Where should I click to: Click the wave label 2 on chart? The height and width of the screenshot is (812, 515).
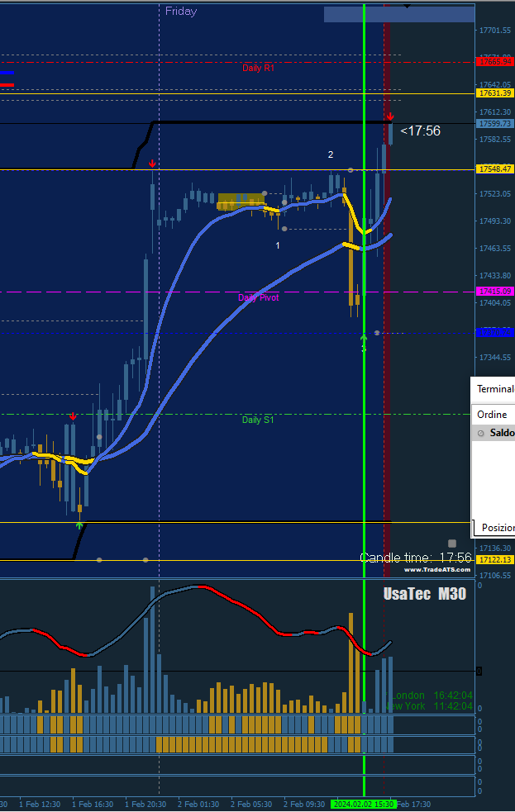point(331,154)
